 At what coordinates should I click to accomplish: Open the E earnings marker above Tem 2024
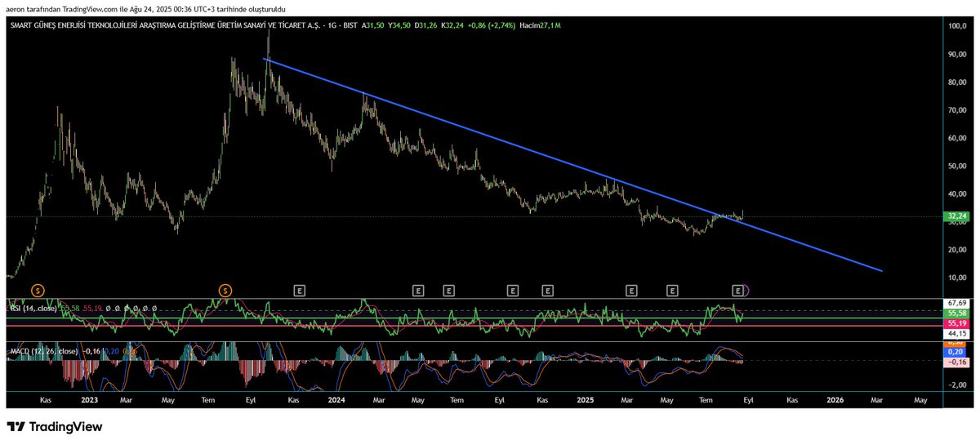448,290
